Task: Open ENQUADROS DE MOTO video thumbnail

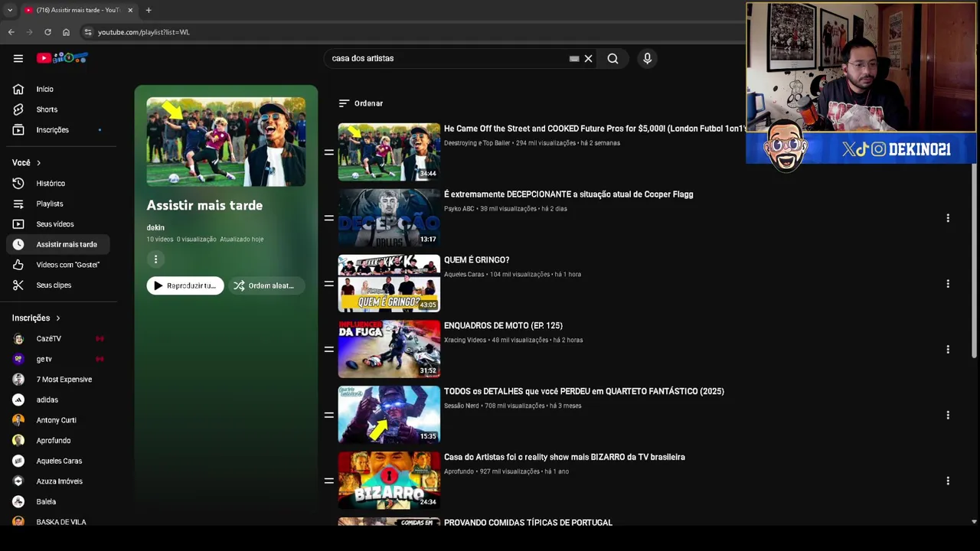Action: 389,349
